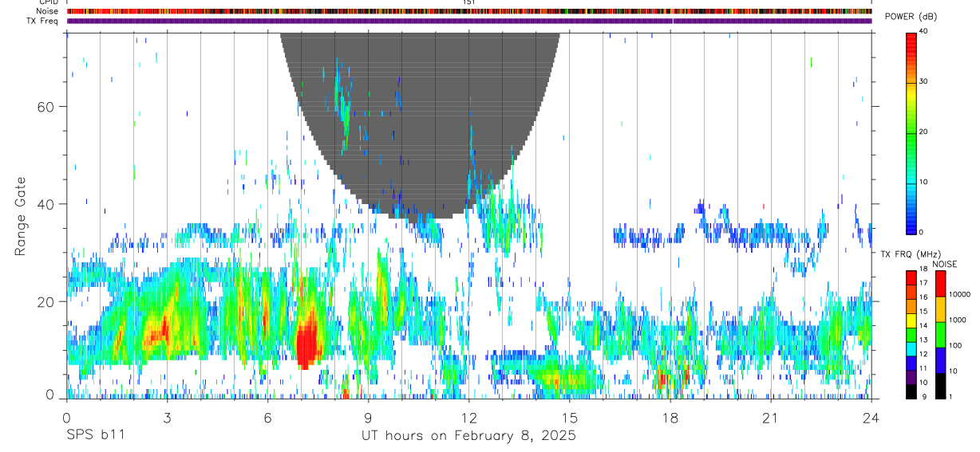Click the 14 label on TX frequency scale
Screen dimensions: 980x452
click(x=924, y=326)
